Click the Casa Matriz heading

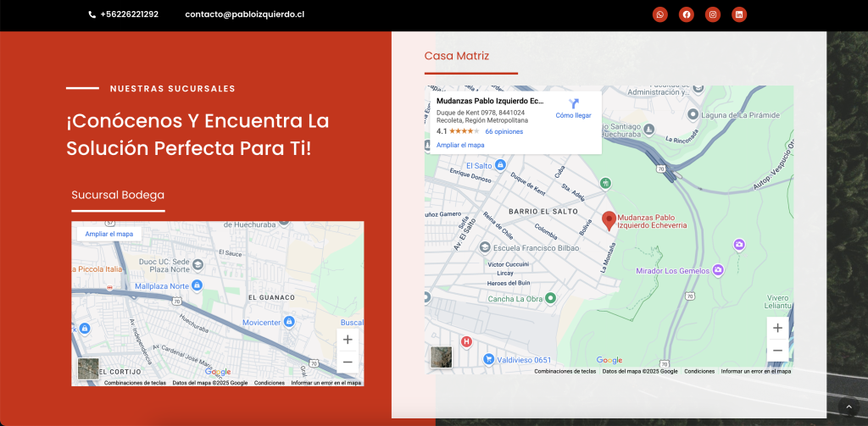[457, 56]
